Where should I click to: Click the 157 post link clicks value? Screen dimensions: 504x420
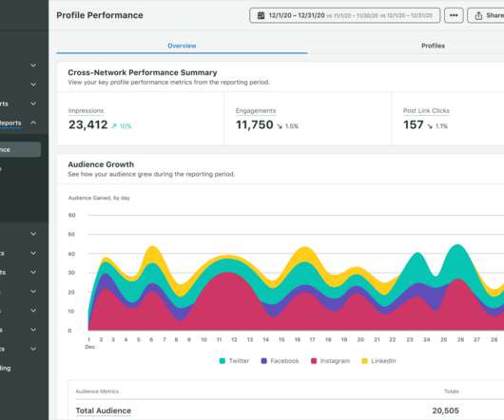point(414,124)
